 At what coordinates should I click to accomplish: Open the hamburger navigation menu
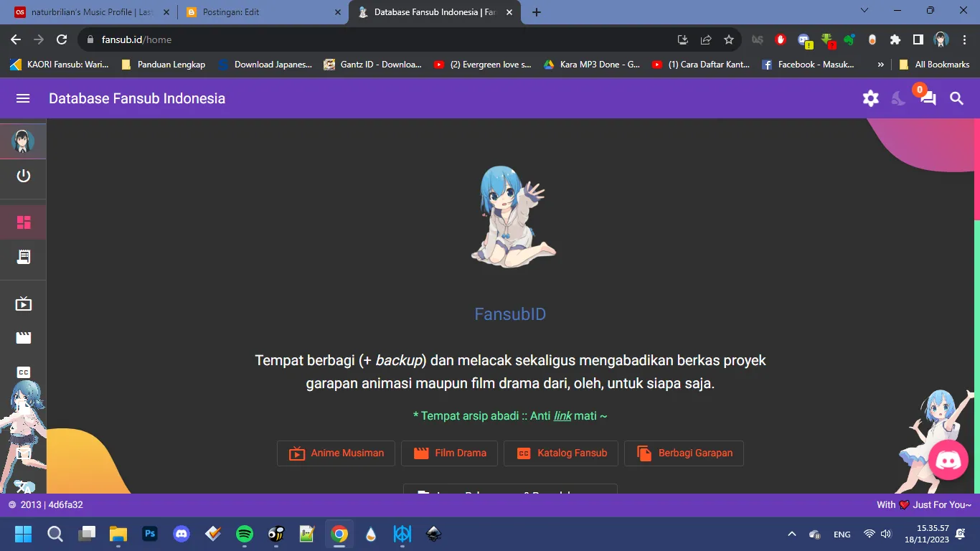23,98
